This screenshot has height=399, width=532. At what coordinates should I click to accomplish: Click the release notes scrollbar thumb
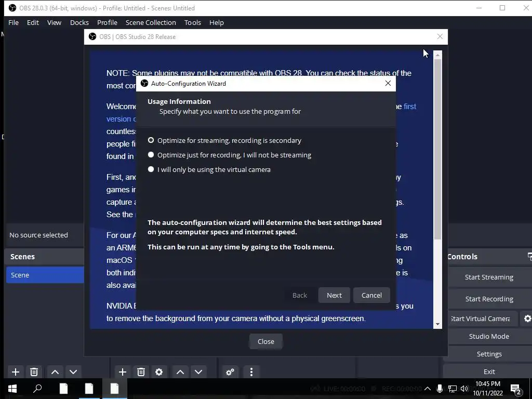tap(437, 149)
